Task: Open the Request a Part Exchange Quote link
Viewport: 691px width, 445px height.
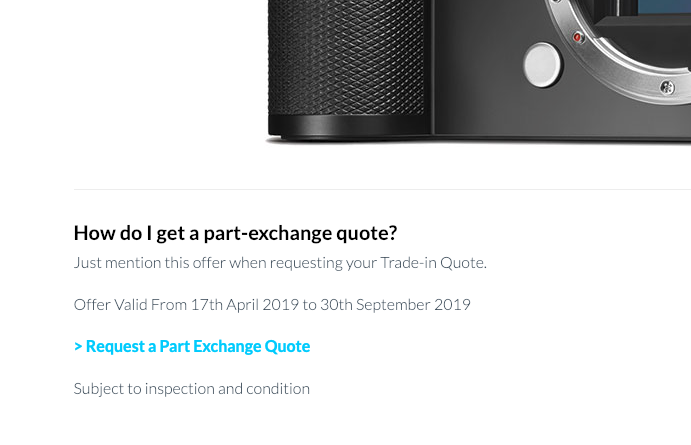Action: (x=197, y=346)
